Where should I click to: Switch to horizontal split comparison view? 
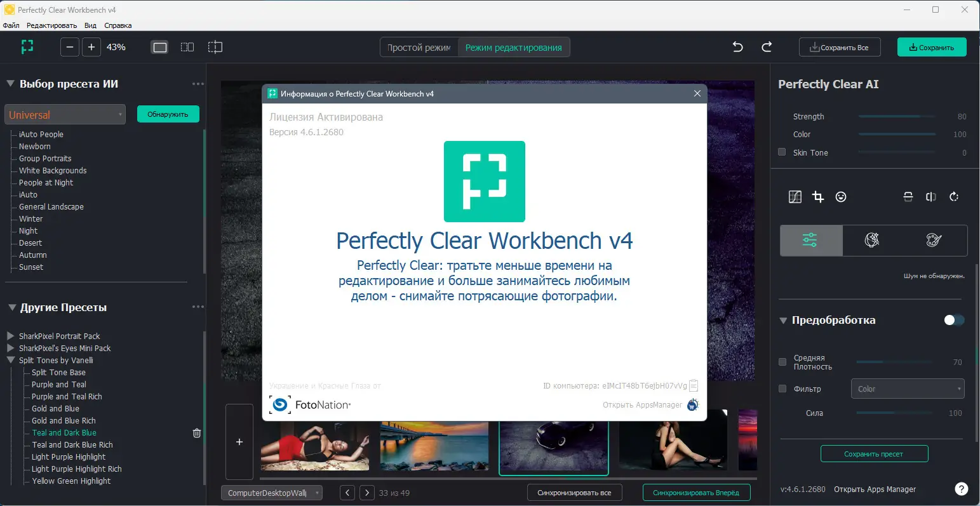tap(908, 197)
